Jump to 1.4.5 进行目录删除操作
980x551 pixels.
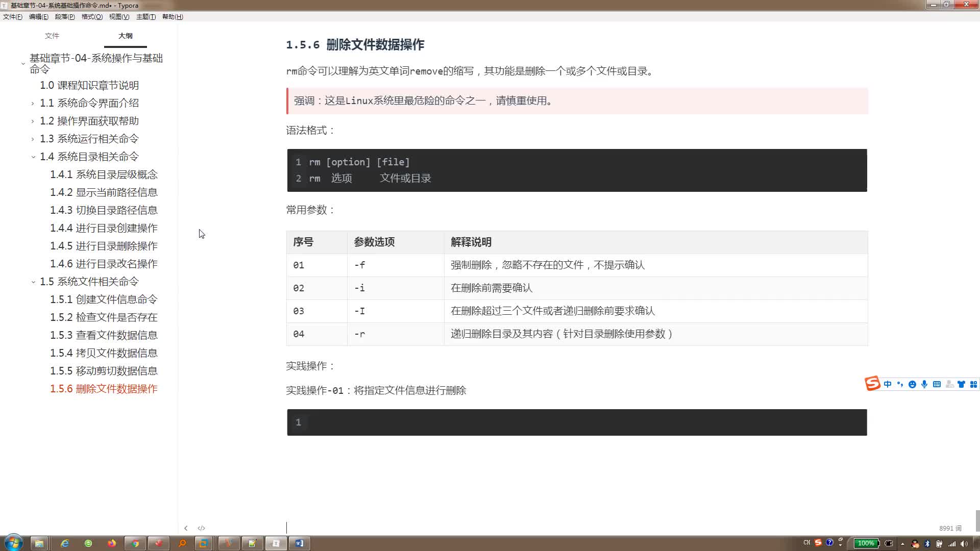104,246
